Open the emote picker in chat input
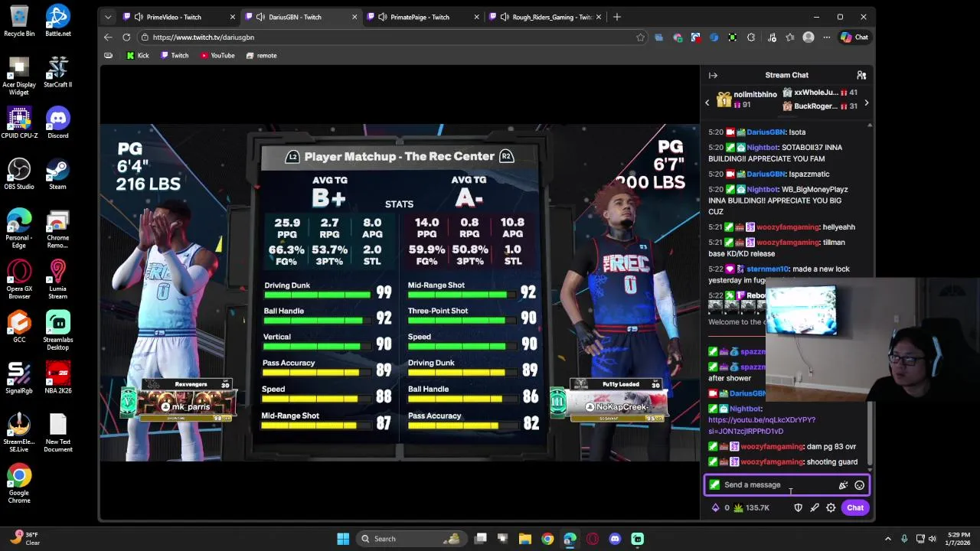This screenshot has width=980, height=551. click(x=859, y=485)
